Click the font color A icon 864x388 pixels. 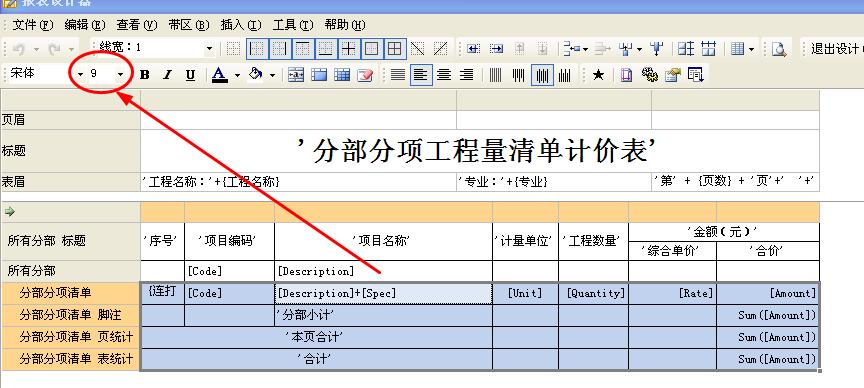[x=220, y=75]
